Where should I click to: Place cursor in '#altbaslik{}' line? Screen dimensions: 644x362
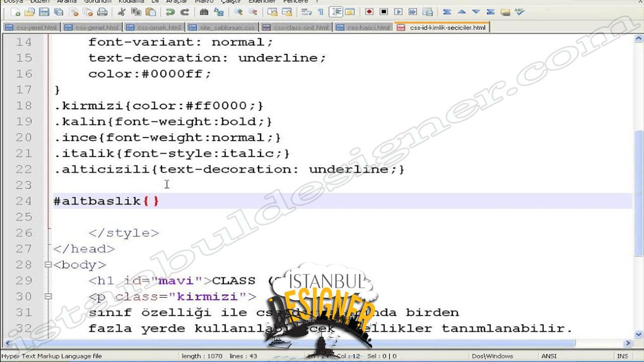(x=107, y=201)
